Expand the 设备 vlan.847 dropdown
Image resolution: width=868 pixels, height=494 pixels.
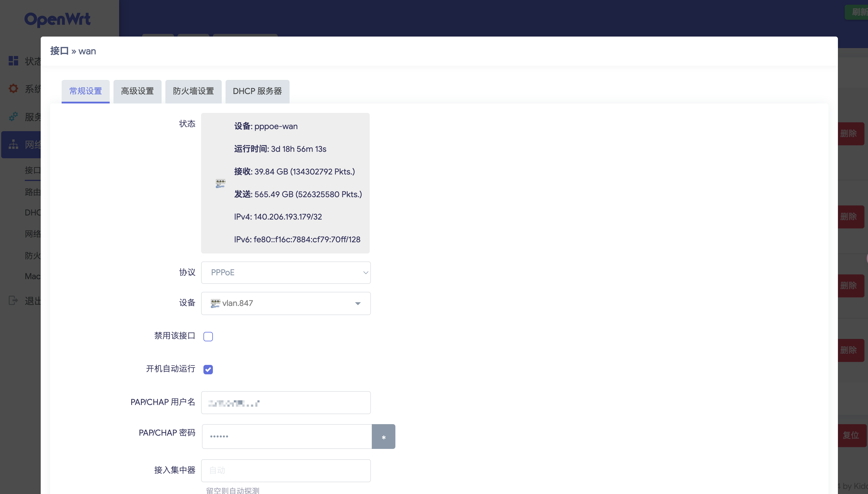(286, 303)
